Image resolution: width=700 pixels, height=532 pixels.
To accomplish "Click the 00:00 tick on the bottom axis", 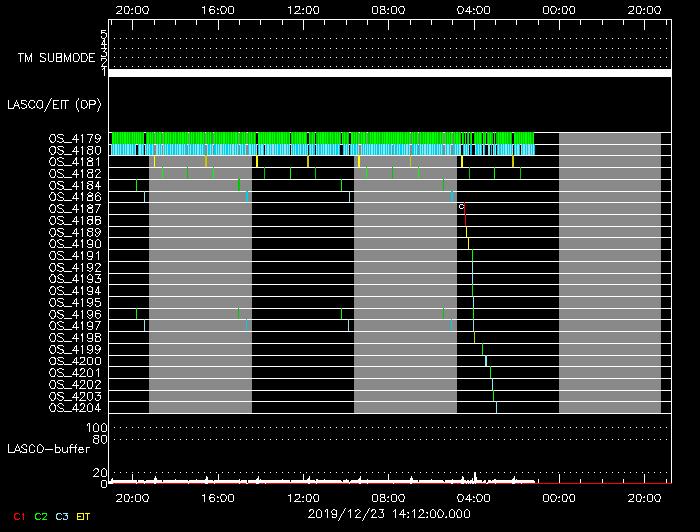I will coord(558,496).
